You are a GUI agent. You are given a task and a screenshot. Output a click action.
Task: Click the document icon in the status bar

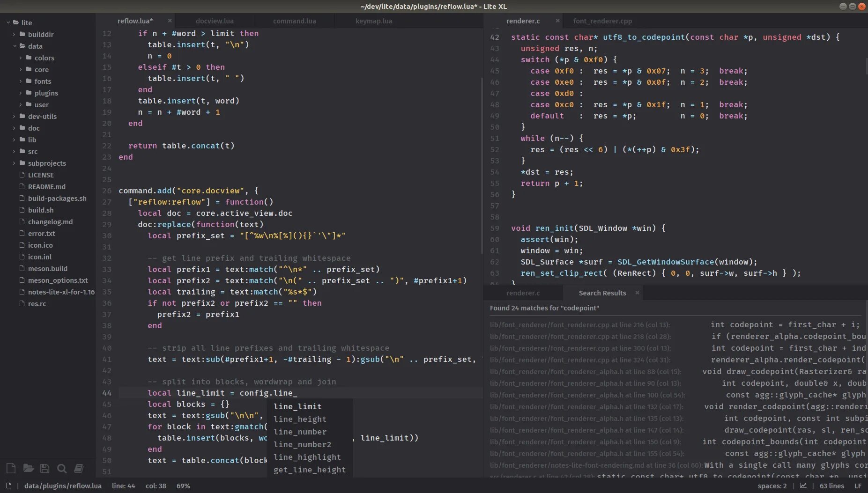pos(8,486)
